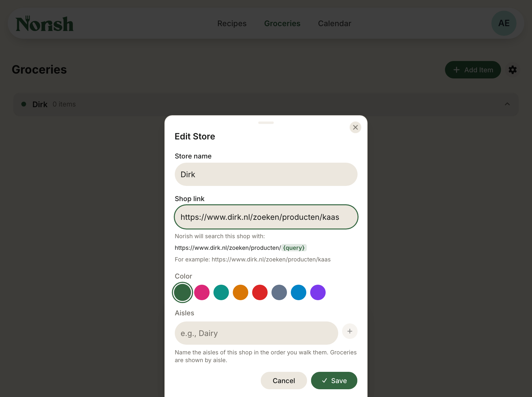
Task: Click the Norish logo
Action: point(44,24)
